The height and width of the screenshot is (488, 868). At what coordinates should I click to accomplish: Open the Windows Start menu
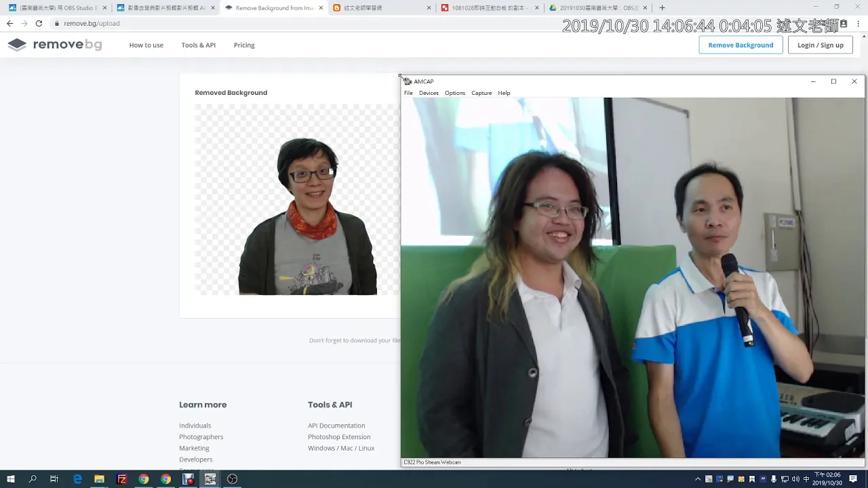(11, 479)
